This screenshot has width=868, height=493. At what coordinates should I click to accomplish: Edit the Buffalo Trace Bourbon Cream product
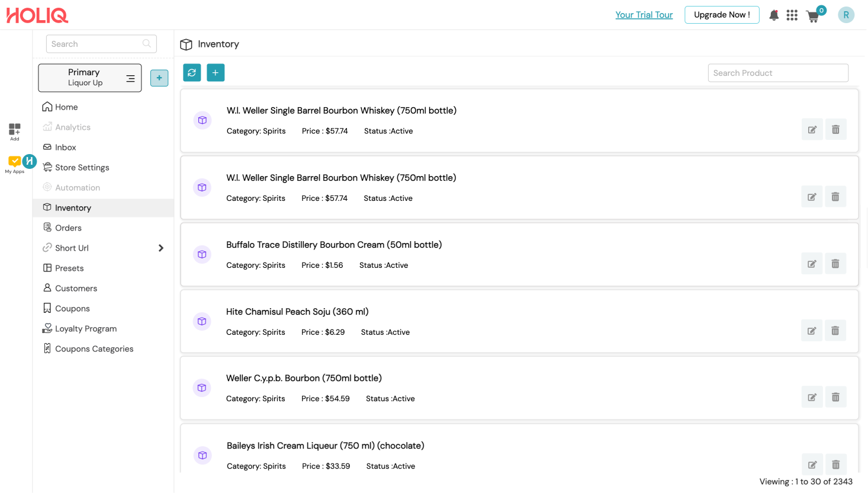tap(812, 264)
